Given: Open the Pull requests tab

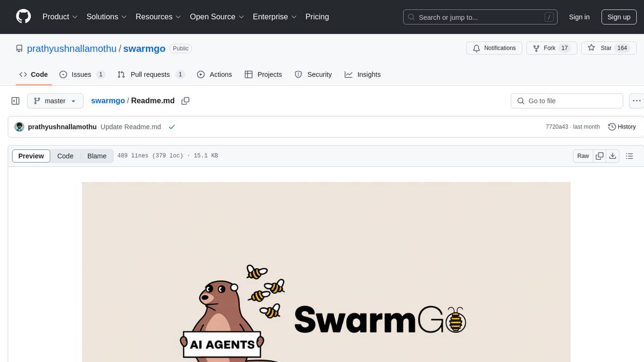Looking at the screenshot, I should (x=151, y=74).
